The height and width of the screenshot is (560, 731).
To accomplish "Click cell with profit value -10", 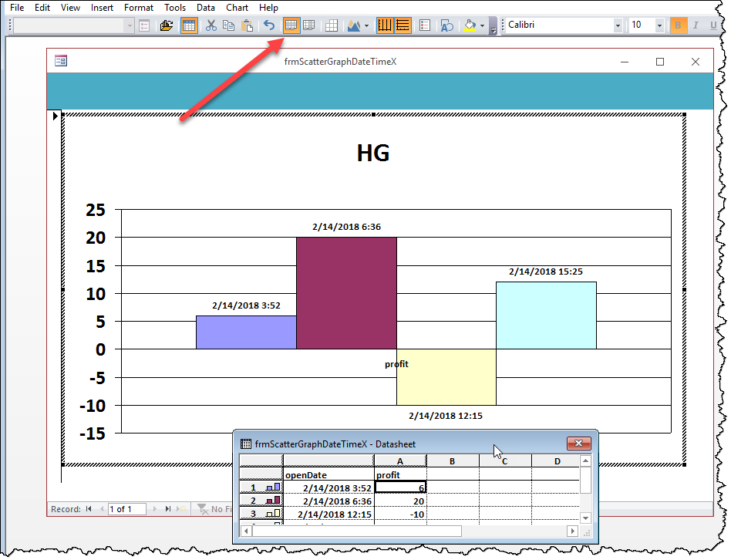I will [x=400, y=514].
